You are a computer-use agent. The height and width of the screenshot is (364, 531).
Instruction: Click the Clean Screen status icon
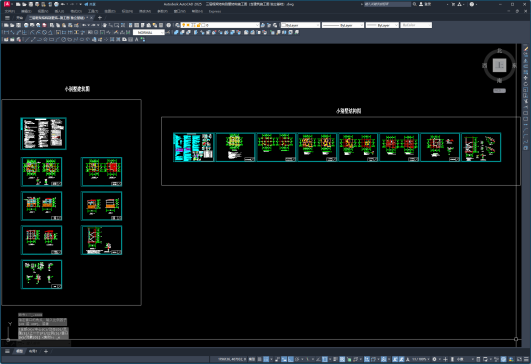[519, 359]
